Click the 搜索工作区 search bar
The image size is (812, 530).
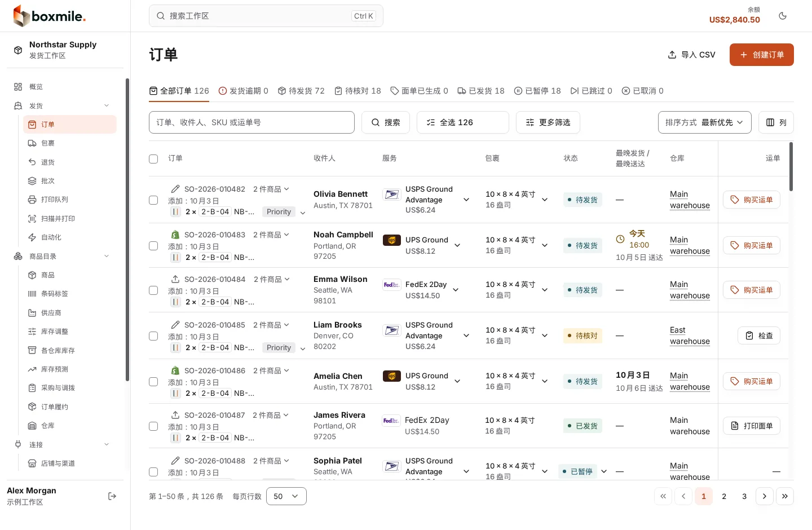click(266, 16)
